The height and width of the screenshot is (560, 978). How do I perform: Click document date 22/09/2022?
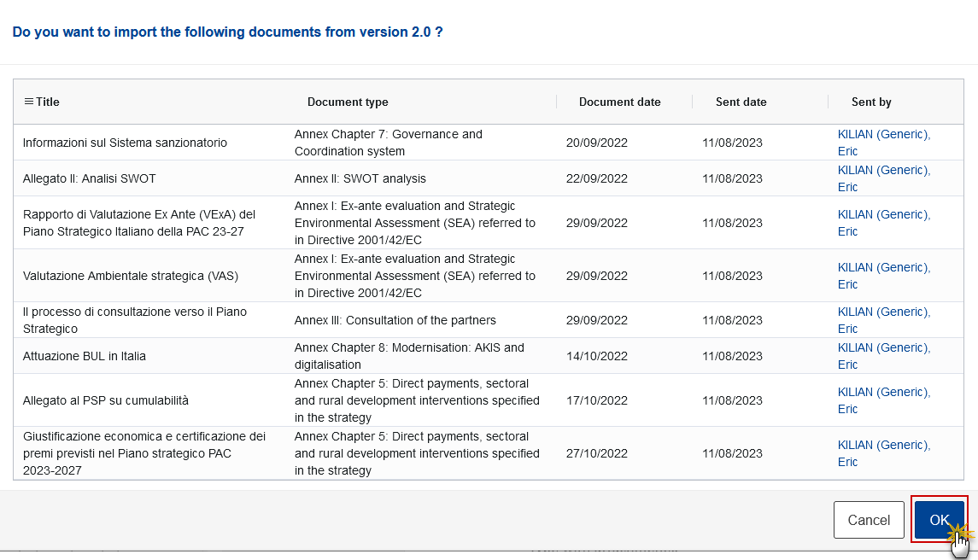click(x=596, y=178)
